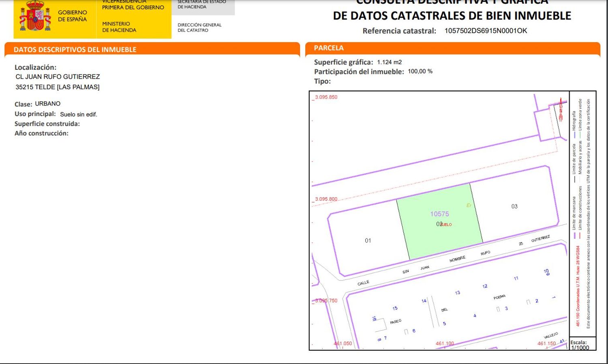This screenshot has height=364, width=608.
Task: Click 'Participación del inmueble:' label
Action: click(359, 72)
